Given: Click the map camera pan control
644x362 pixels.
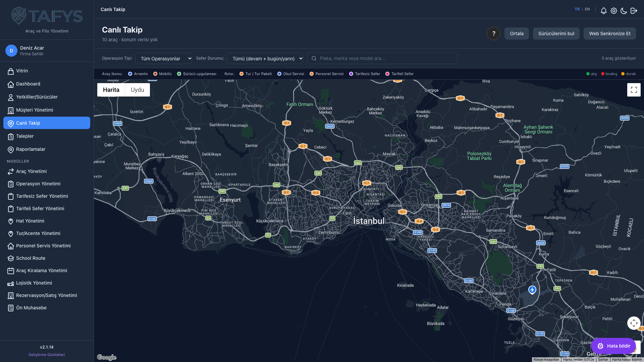Looking at the screenshot, I should (634, 323).
